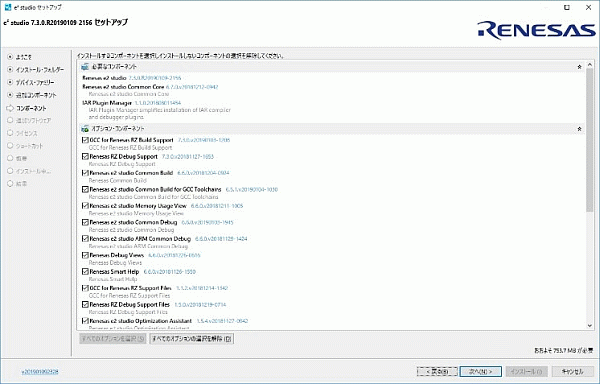Select the コンポーネント step label
The width and height of the screenshot is (600, 384).
31,108
